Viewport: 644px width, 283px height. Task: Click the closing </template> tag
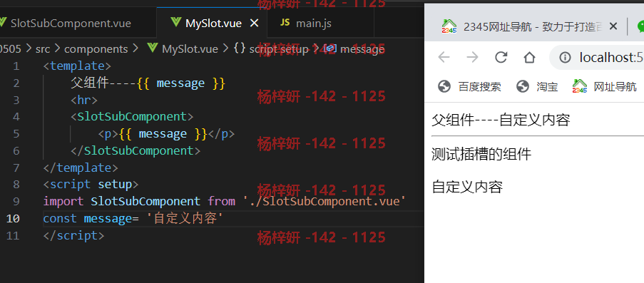[x=81, y=168]
